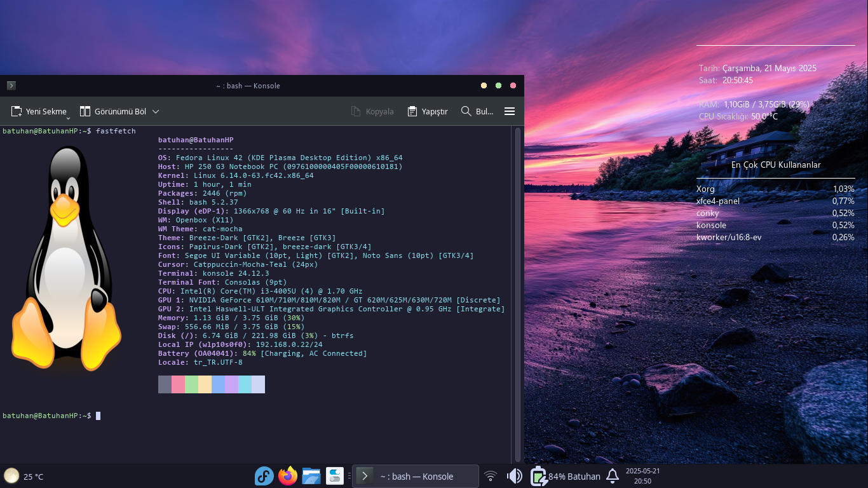Image resolution: width=868 pixels, height=488 pixels.
Task: Click the battery charging tray icon
Action: [538, 476]
